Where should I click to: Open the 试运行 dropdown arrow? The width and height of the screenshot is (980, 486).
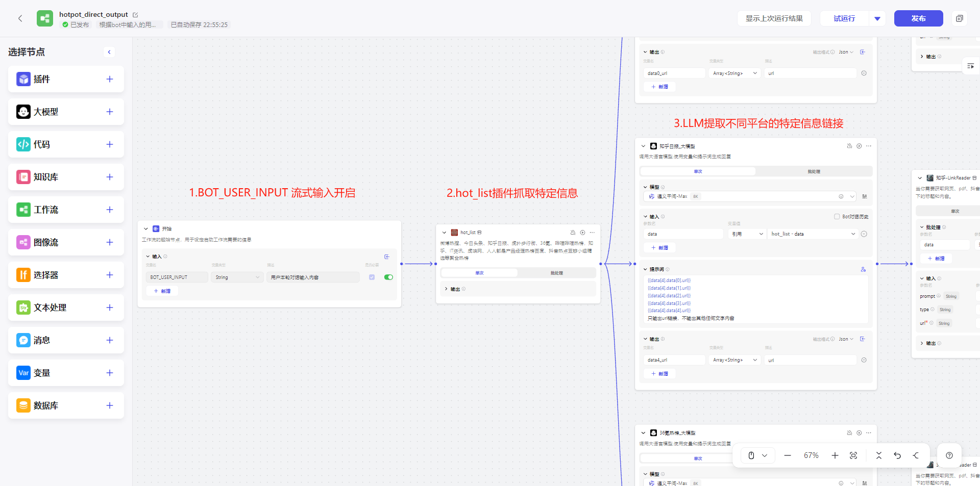click(x=877, y=18)
